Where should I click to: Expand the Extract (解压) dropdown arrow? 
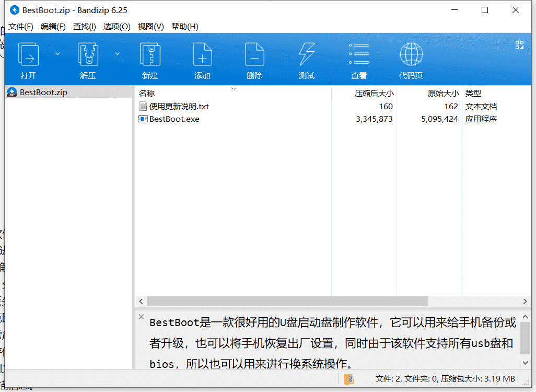[117, 54]
